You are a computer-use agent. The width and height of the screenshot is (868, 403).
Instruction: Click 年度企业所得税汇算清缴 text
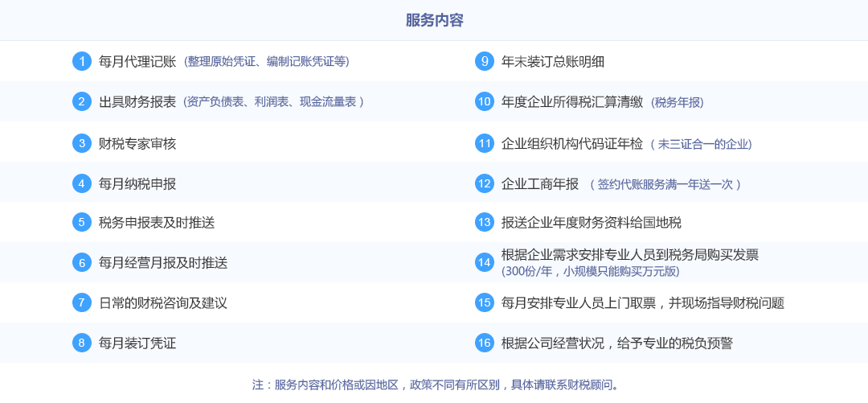click(x=572, y=101)
